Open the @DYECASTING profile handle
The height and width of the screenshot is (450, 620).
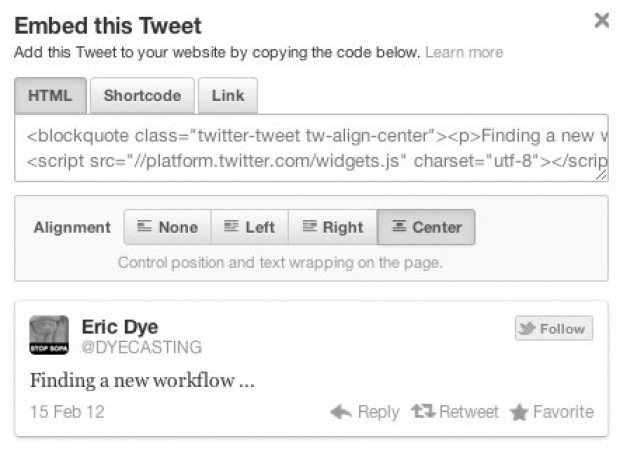[142, 347]
